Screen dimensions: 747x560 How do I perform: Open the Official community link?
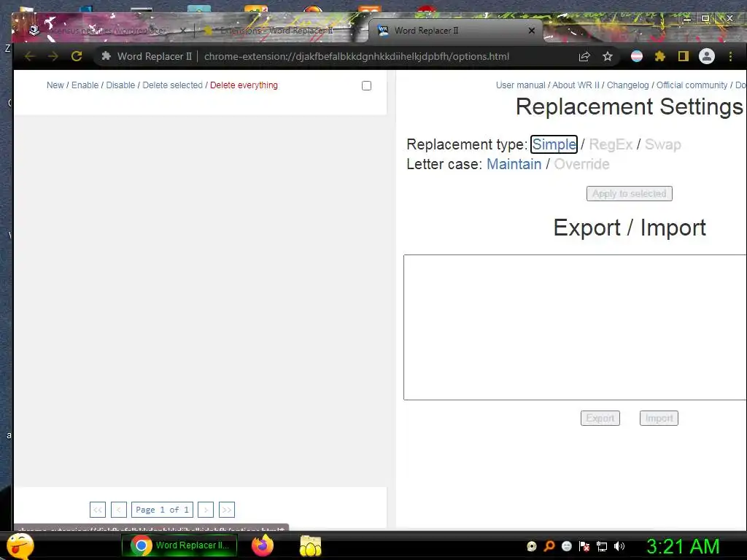(692, 85)
